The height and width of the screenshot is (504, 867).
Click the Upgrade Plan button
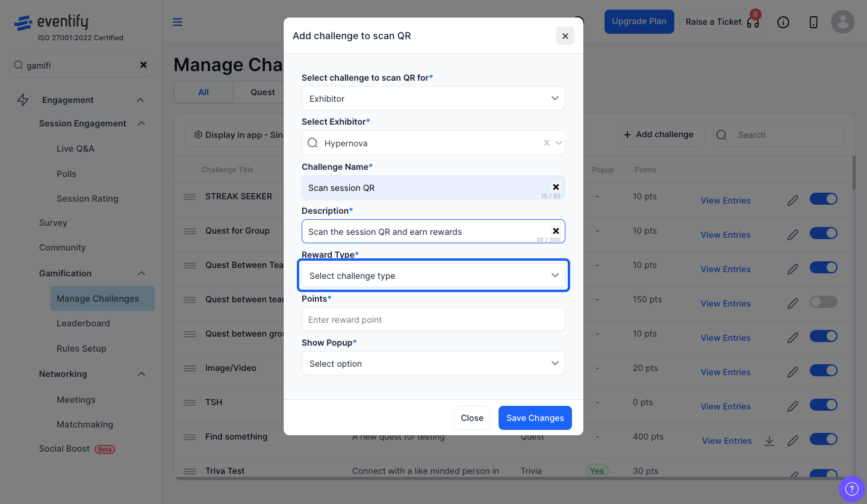639,22
